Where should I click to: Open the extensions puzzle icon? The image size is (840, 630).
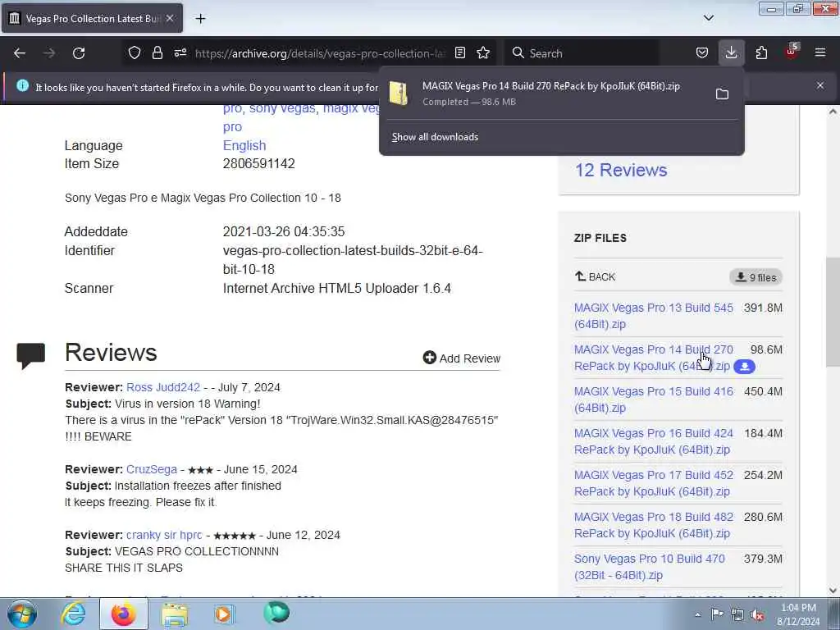tap(761, 52)
